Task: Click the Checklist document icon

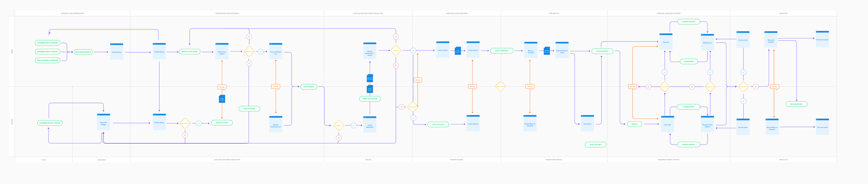Action: (547, 51)
